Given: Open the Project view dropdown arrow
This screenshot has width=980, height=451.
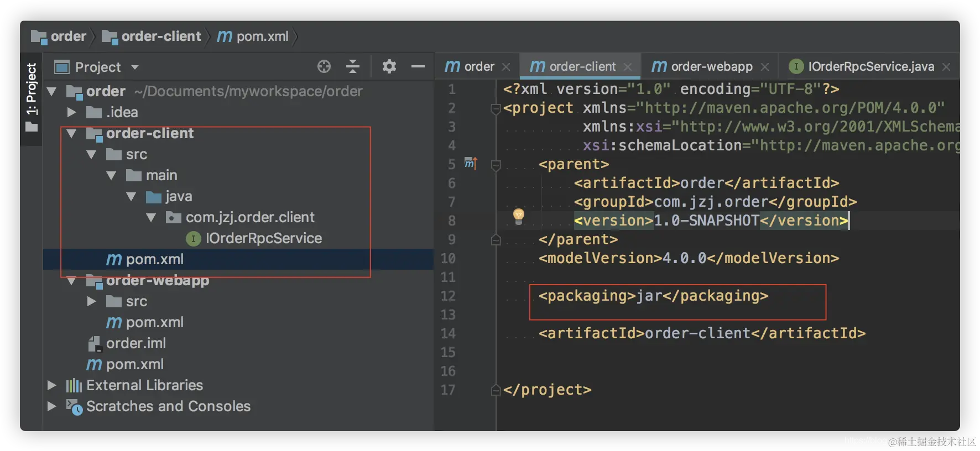Looking at the screenshot, I should tap(135, 67).
